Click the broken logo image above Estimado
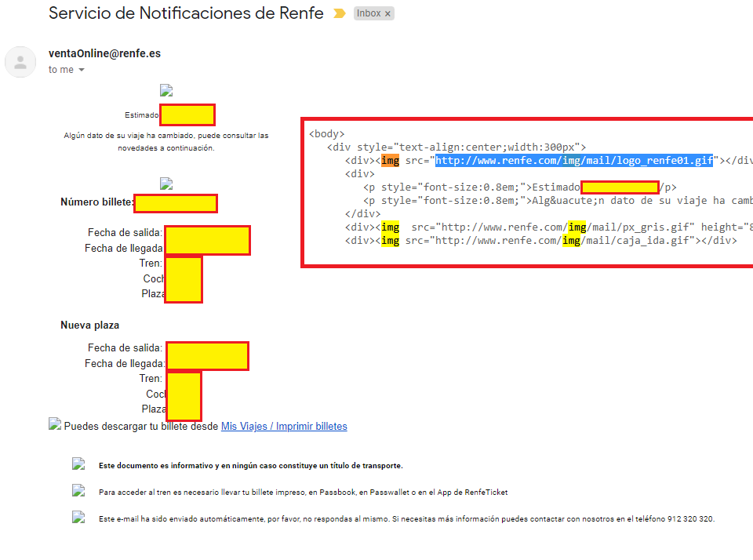753x560 pixels. click(x=166, y=90)
